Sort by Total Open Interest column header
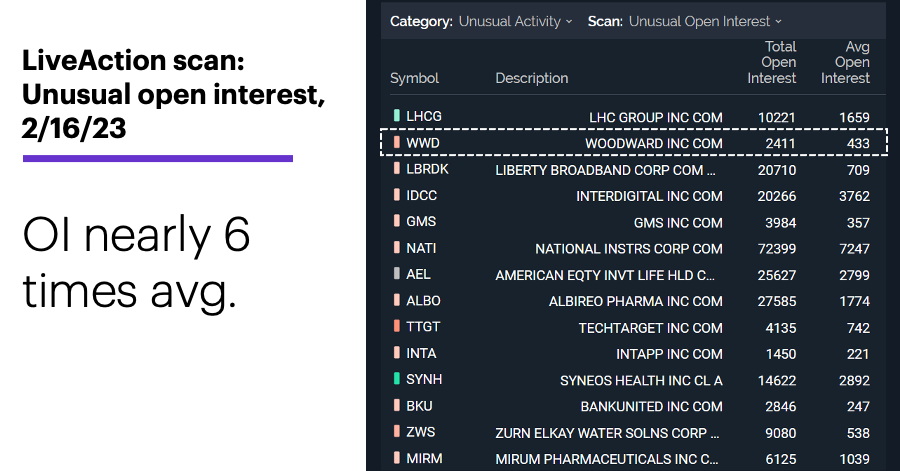The image size is (900, 471). point(771,62)
